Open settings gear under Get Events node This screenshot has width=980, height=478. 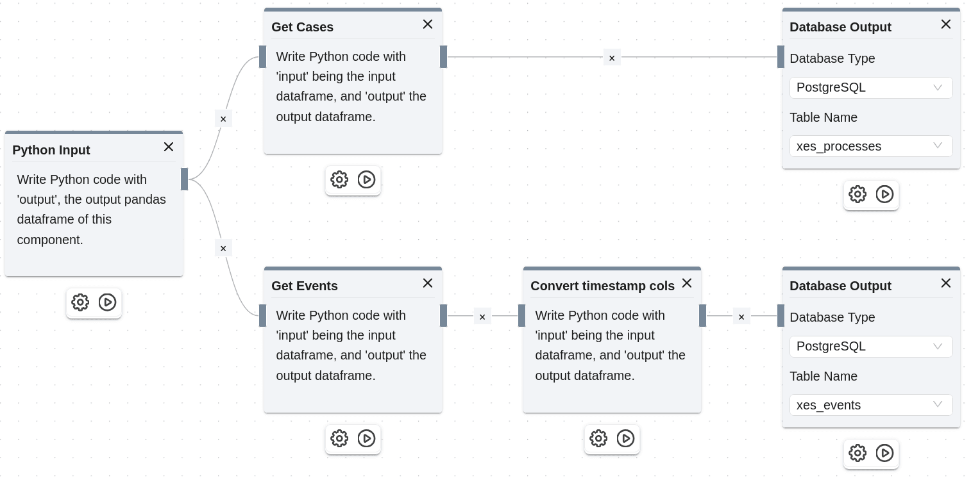click(339, 438)
